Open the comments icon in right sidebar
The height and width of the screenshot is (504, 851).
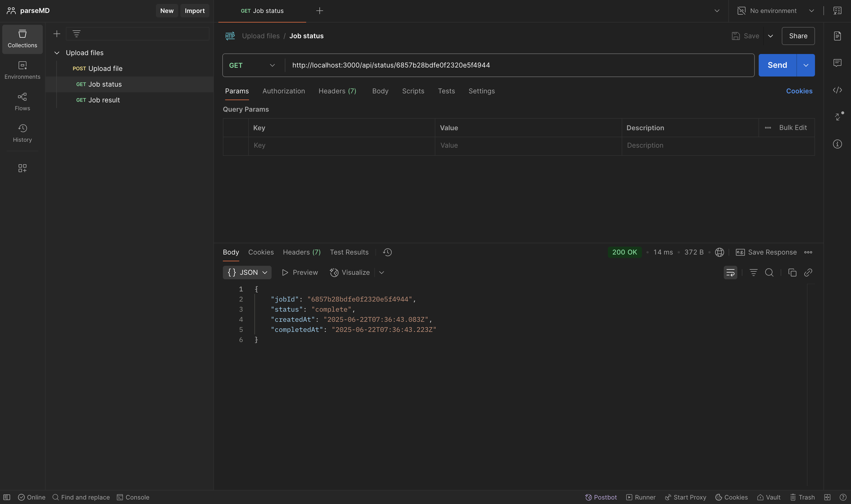837,63
